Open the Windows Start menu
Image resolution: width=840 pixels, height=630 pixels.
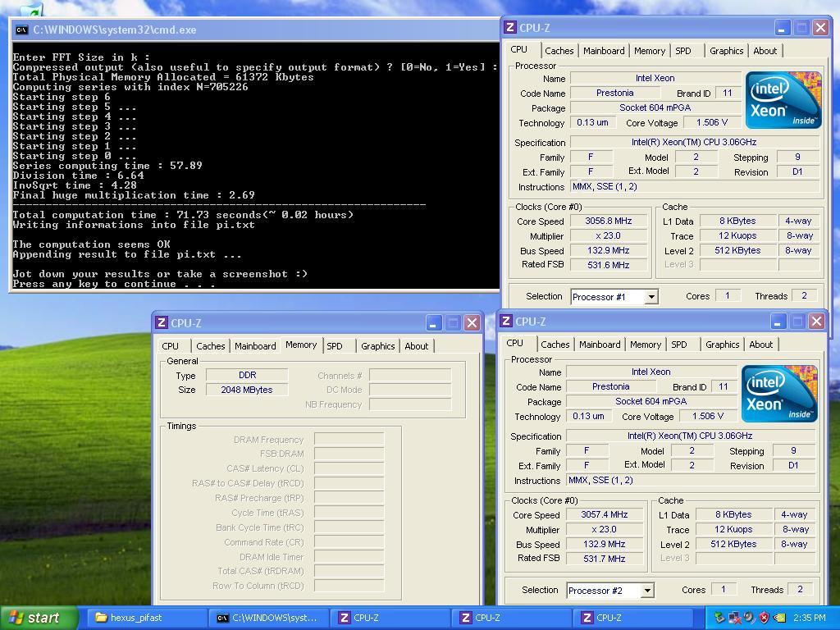[39, 618]
